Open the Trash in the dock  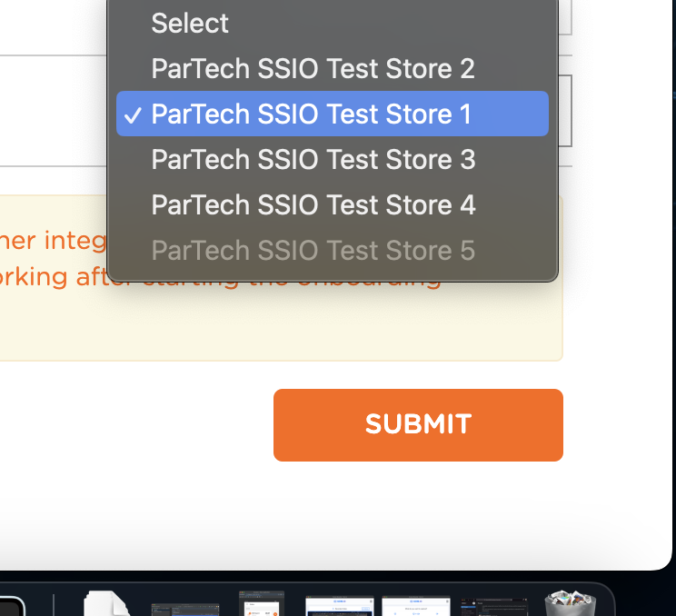[571, 603]
